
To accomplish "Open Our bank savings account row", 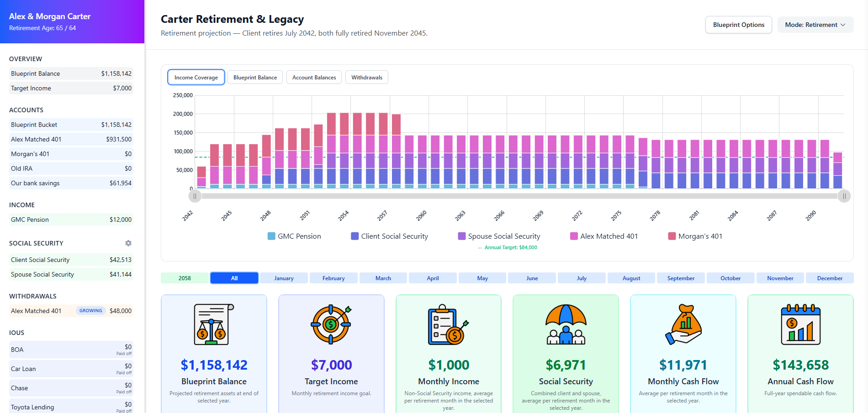I will click(x=71, y=183).
